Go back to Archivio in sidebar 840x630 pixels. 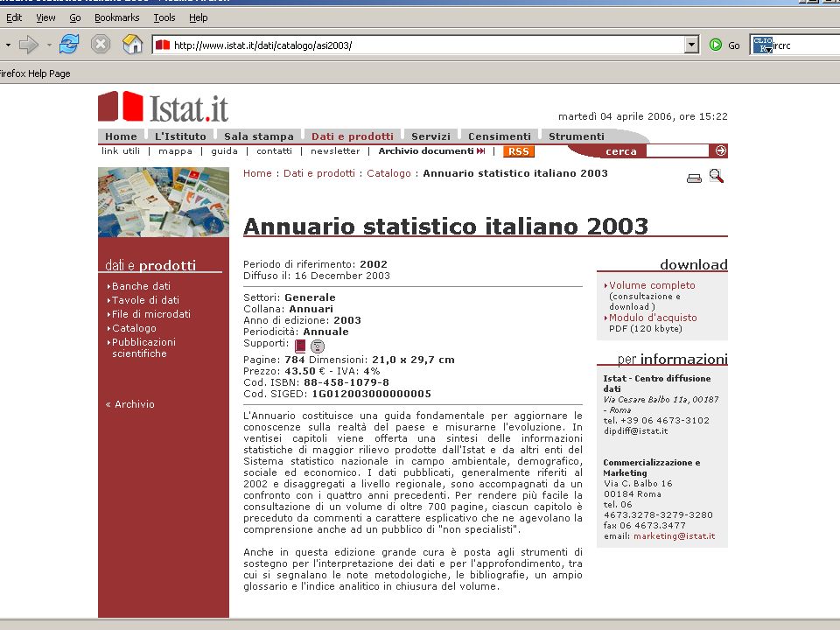click(x=130, y=404)
